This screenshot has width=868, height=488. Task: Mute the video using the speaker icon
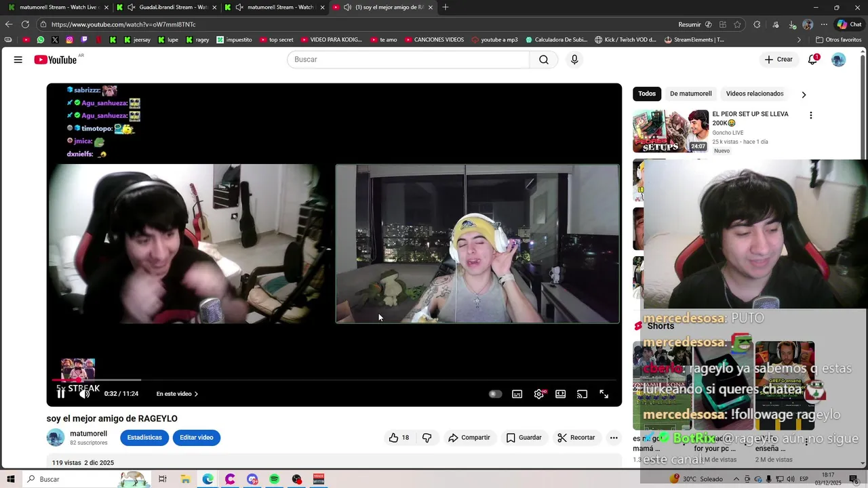(x=84, y=394)
